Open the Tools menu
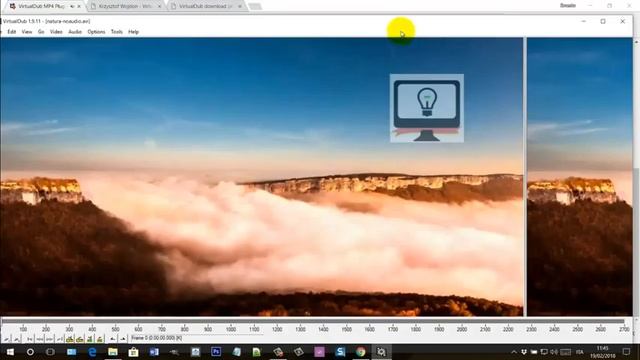Image resolution: width=640 pixels, height=360 pixels. 117,32
